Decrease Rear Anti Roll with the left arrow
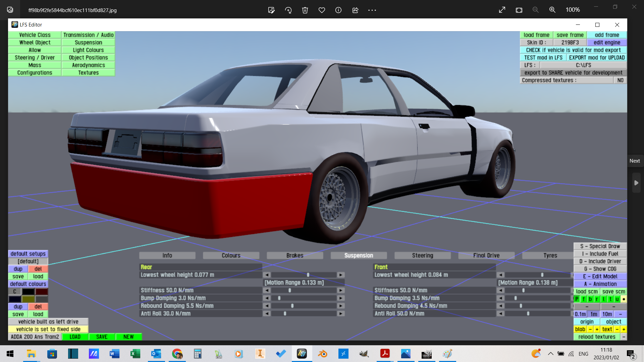 267,314
